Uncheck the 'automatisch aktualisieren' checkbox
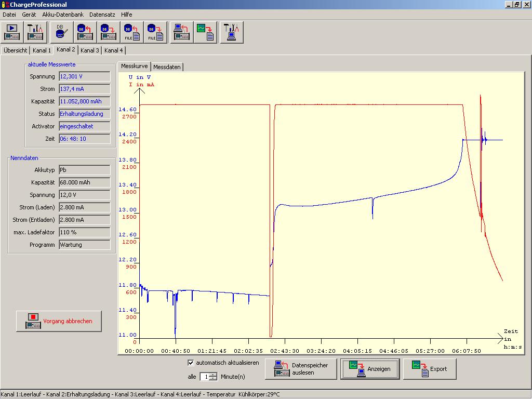This screenshot has height=399, width=532. point(191,363)
